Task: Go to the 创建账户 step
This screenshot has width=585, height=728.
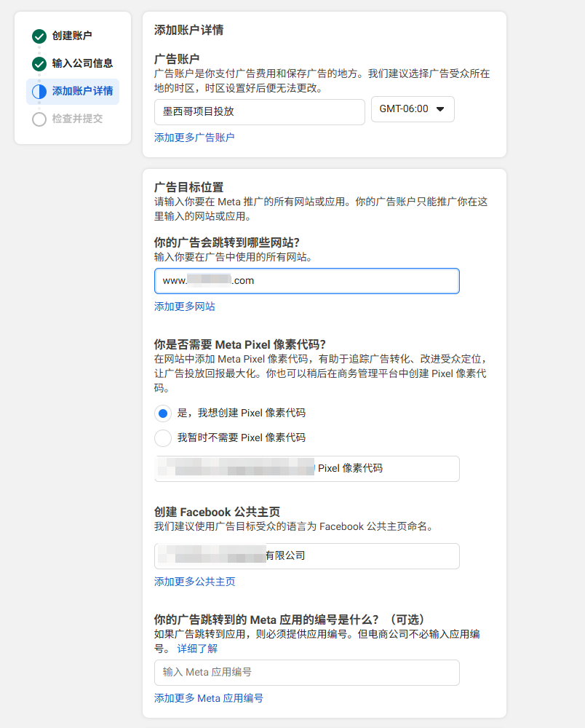Action: pyautogui.click(x=72, y=36)
